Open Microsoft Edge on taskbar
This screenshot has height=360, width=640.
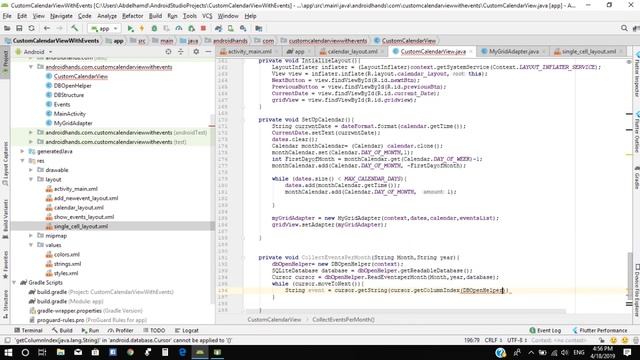point(182,352)
